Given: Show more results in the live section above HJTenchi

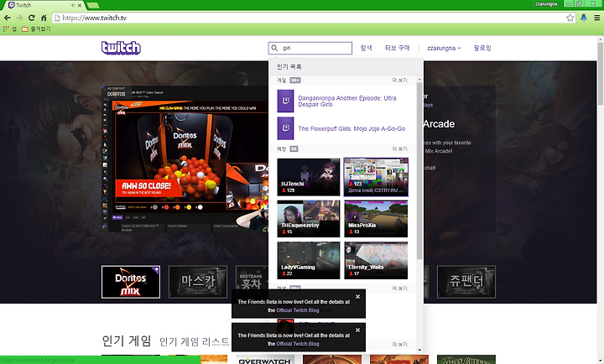Looking at the screenshot, I should pyautogui.click(x=399, y=148).
